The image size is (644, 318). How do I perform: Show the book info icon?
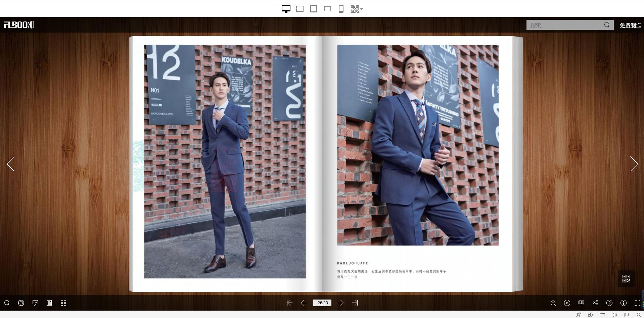(x=624, y=303)
